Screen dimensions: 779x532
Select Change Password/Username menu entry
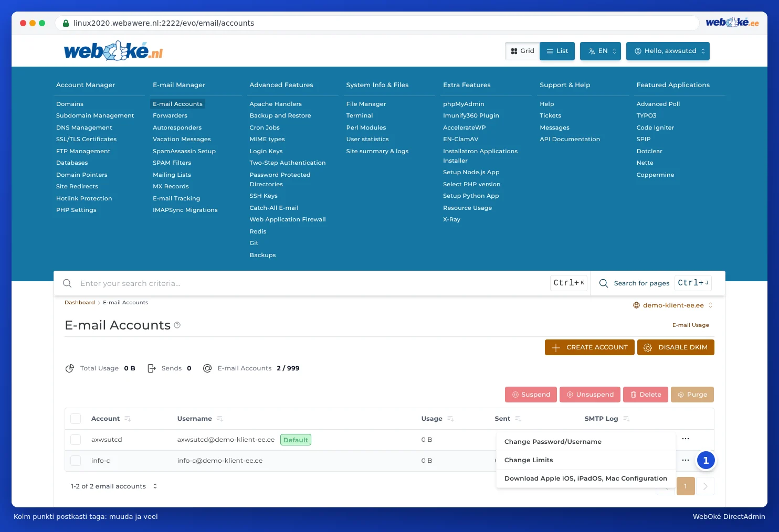[x=586, y=442]
